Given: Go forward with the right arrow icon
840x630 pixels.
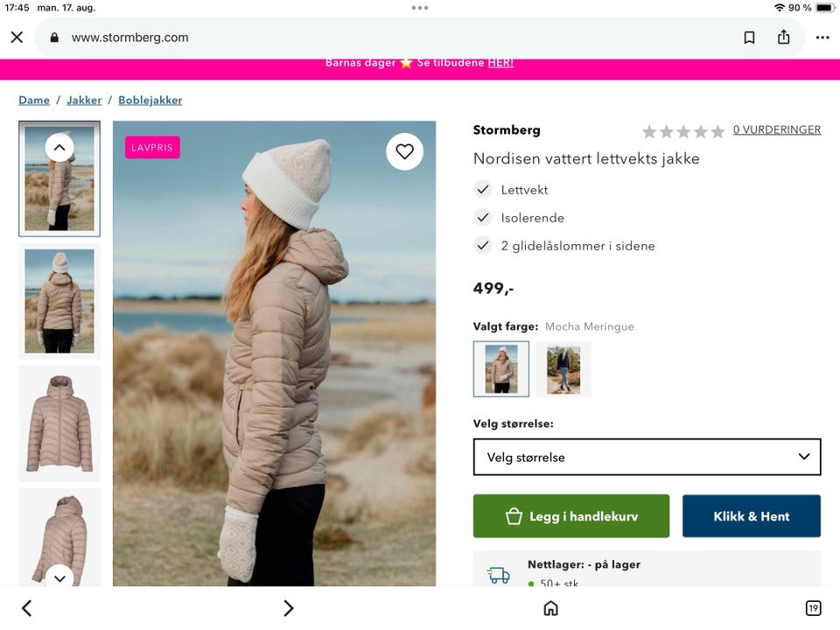Looking at the screenshot, I should click(288, 608).
